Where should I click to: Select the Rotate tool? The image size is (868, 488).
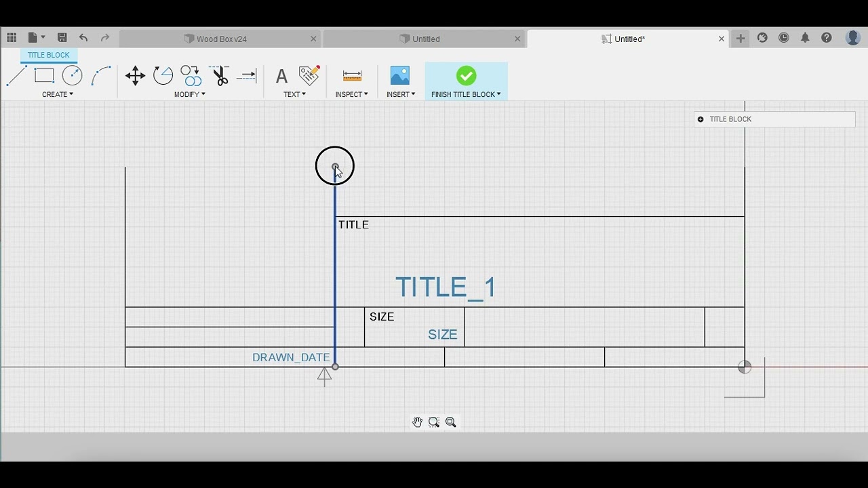[x=163, y=75]
